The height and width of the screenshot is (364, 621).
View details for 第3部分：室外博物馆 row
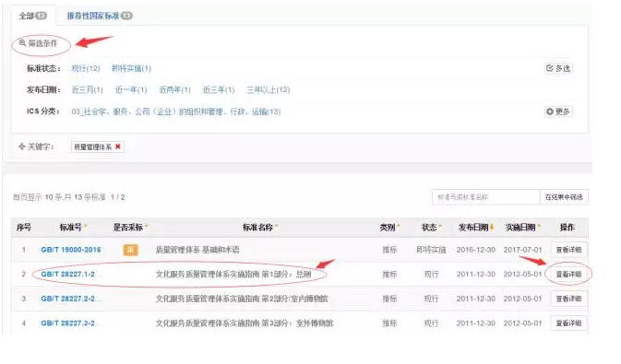click(568, 323)
